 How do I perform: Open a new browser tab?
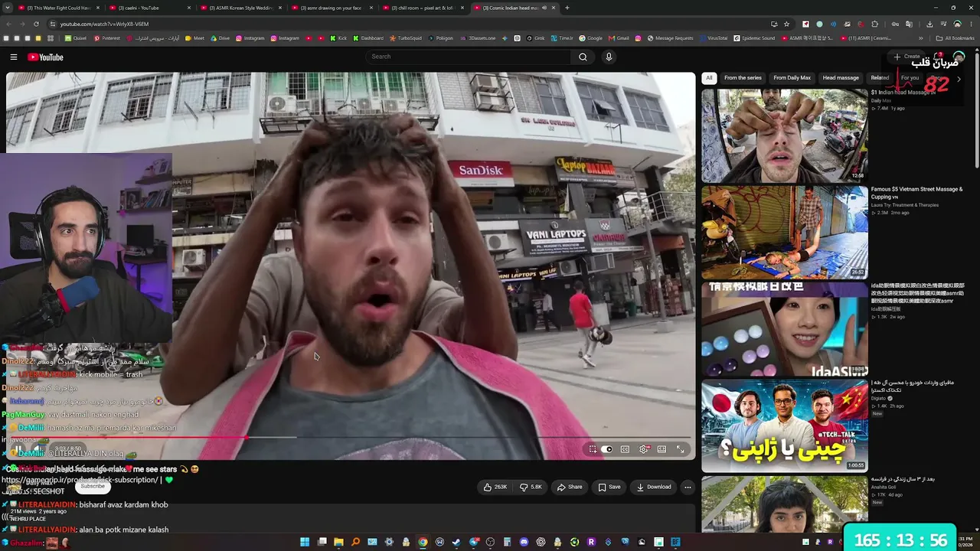567,8
